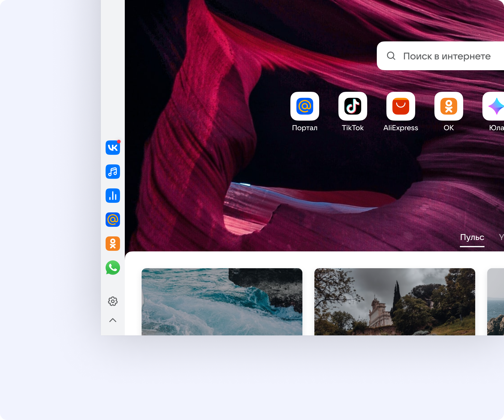Focus the "Поиск в интернете" search field

coord(440,56)
